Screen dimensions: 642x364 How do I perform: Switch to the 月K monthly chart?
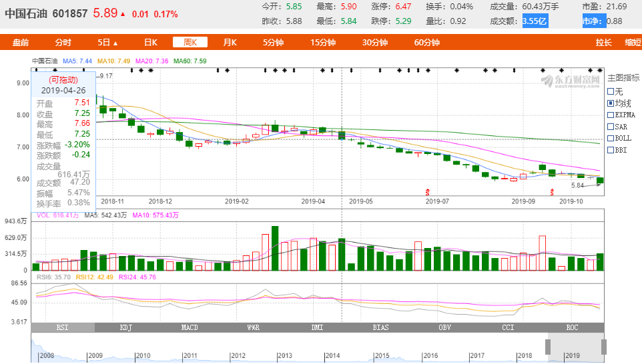pyautogui.click(x=230, y=43)
